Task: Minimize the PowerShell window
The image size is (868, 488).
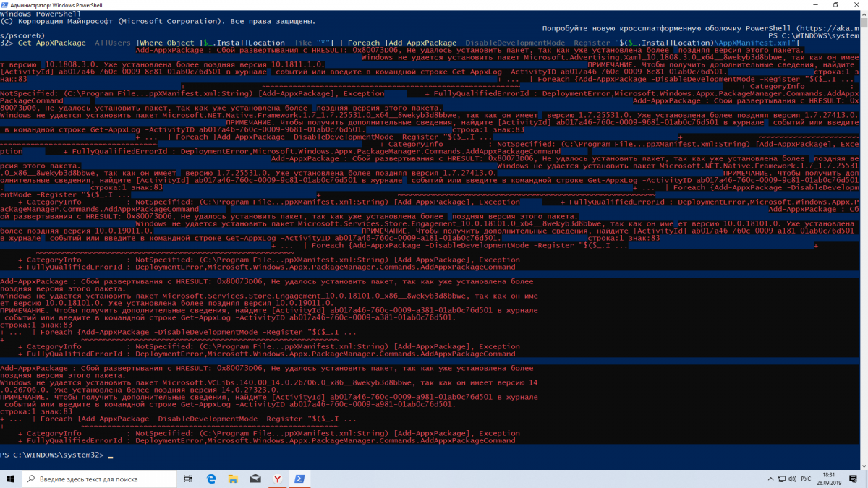Action: (815, 5)
